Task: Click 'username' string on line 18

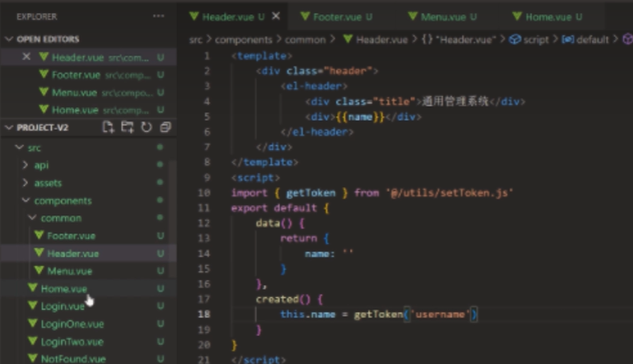Action: pos(440,314)
